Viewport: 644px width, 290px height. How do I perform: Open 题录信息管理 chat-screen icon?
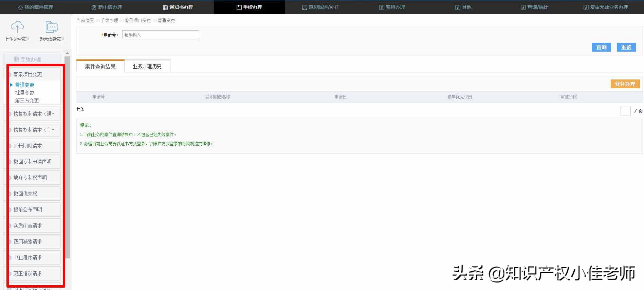(x=52, y=27)
